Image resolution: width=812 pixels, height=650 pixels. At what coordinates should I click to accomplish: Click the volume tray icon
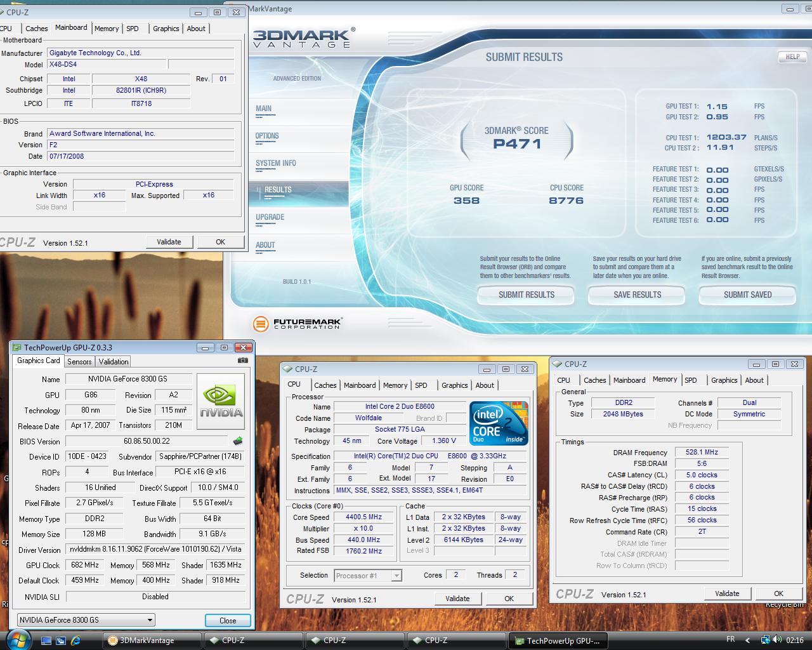(778, 640)
